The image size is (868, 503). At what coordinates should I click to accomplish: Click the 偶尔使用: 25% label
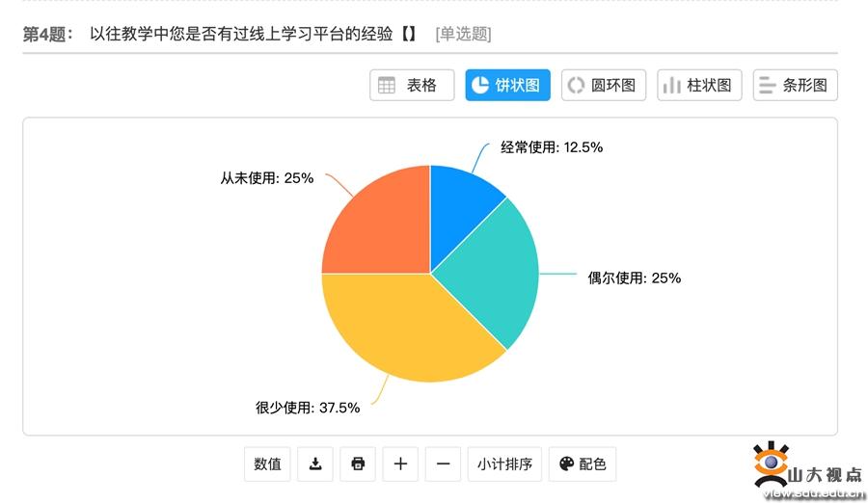click(x=635, y=278)
